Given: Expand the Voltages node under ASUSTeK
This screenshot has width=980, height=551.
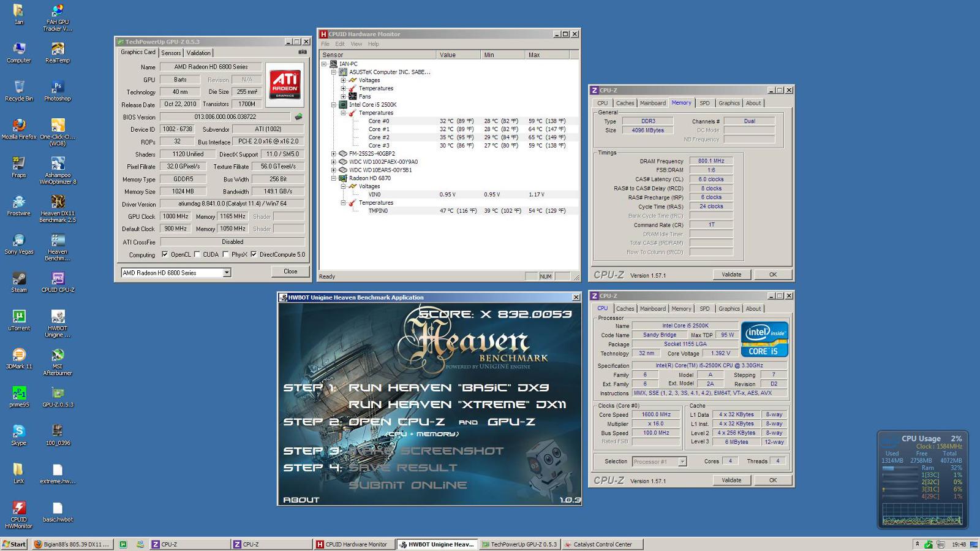Looking at the screenshot, I should 343,80.
